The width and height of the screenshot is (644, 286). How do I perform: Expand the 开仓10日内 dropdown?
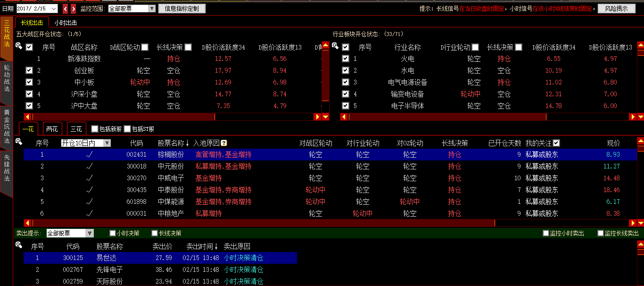(107, 143)
